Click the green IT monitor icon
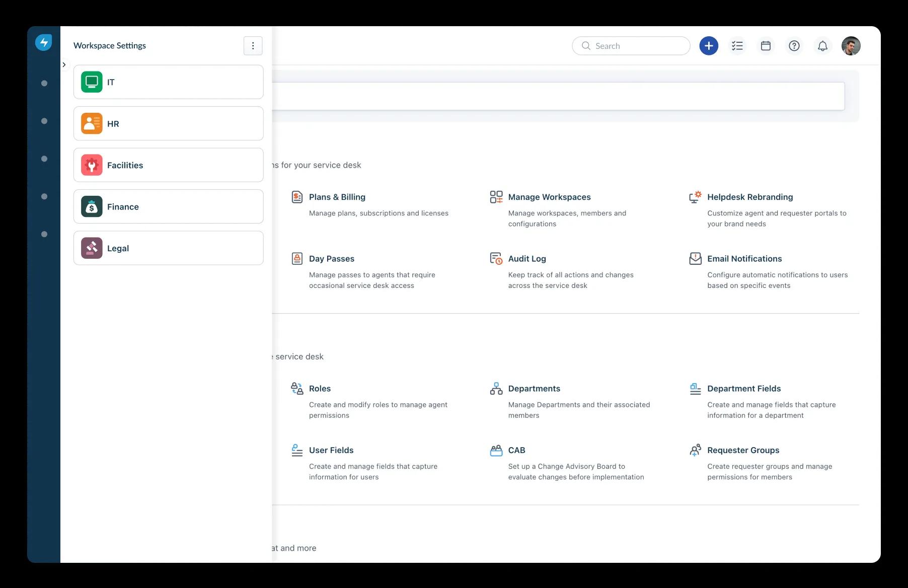 point(92,82)
